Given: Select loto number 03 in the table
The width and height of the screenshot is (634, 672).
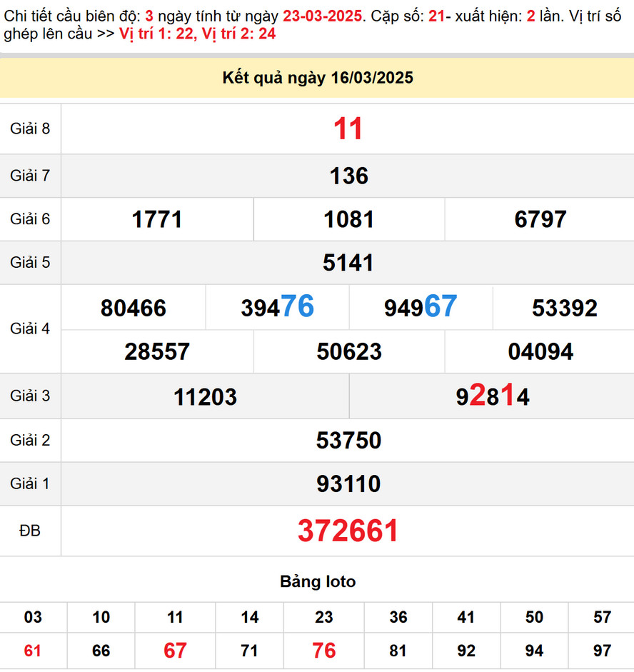Looking at the screenshot, I should click(33, 617).
